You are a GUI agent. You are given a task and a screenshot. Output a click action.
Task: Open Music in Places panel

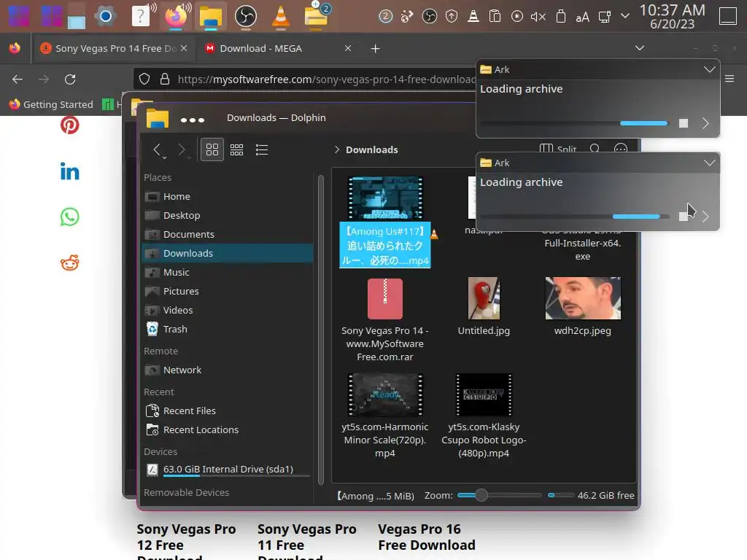[x=228, y=273]
